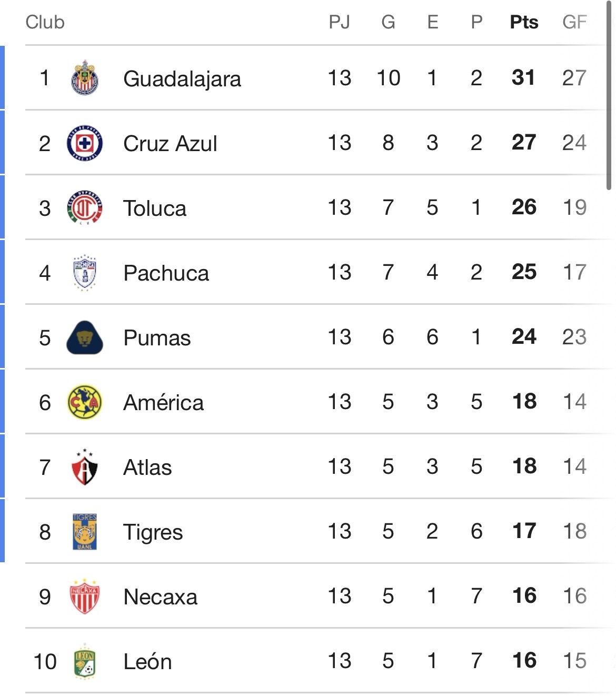The width and height of the screenshot is (616, 696).
Task: Click the Tigres UANL badge
Action: (x=85, y=532)
